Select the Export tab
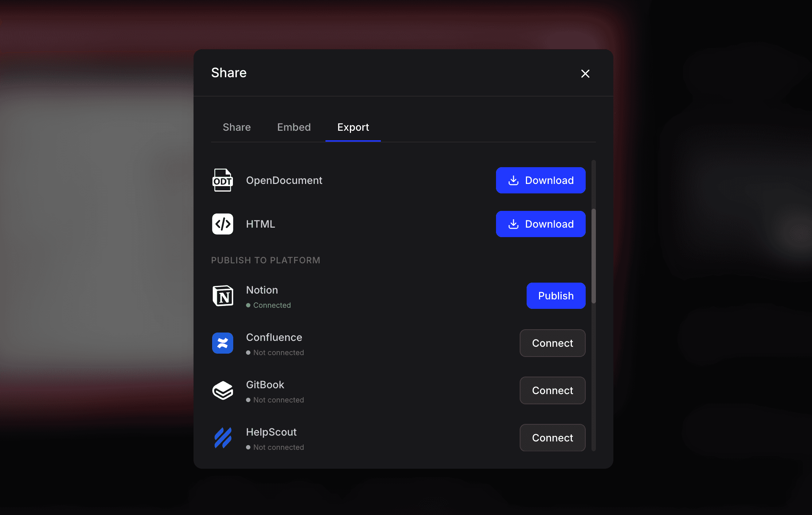Viewport: 812px width, 515px height. pos(353,127)
